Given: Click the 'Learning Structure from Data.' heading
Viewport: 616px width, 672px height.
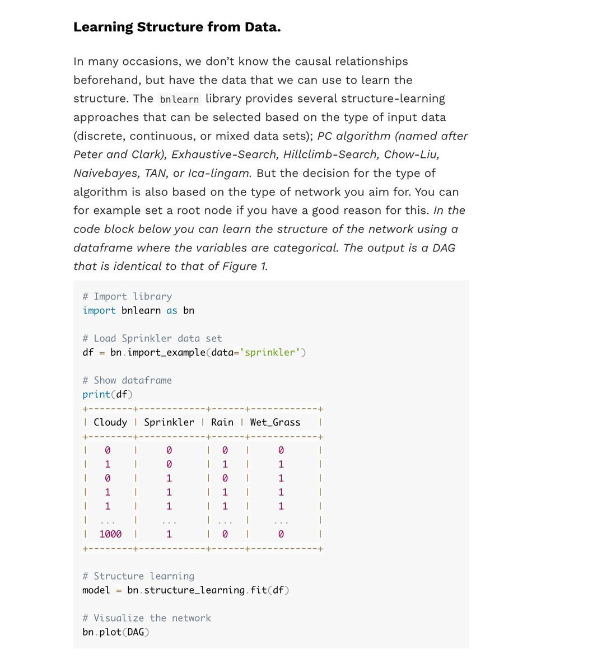Looking at the screenshot, I should pos(177,27).
